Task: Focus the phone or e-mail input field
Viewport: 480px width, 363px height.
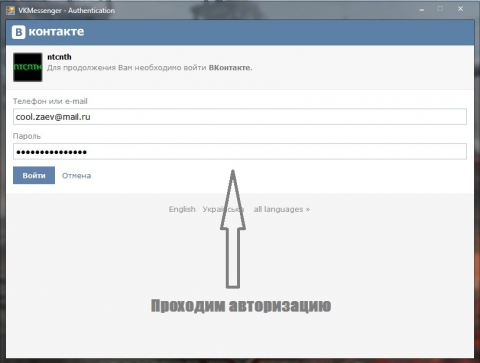Action: [240, 117]
